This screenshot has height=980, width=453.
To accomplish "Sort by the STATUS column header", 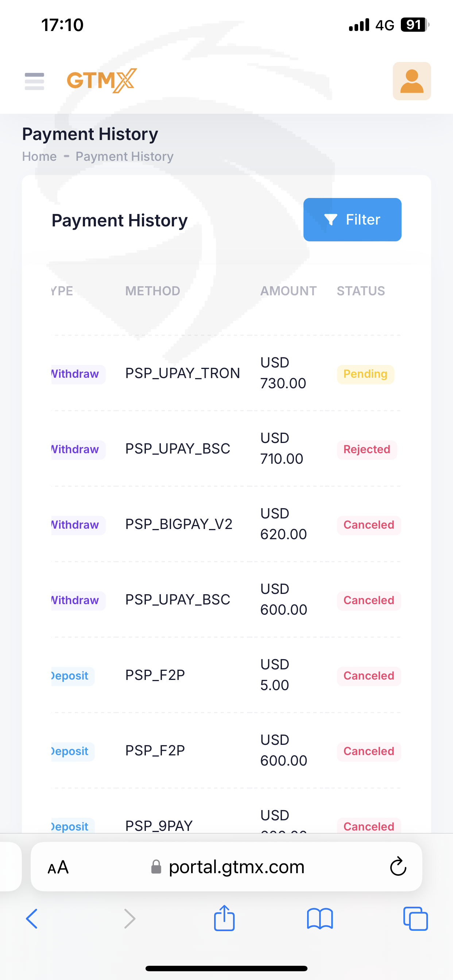I will [360, 291].
